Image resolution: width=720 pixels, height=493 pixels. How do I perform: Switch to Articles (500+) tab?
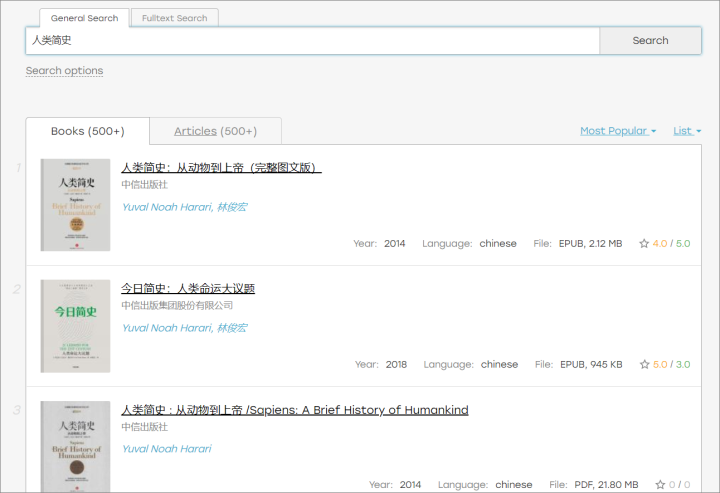pos(215,131)
